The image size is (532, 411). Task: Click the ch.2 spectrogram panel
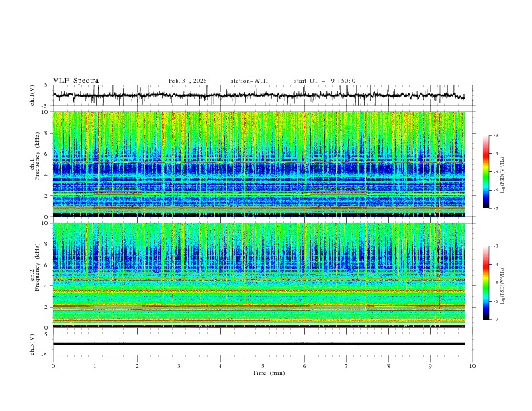coord(259,275)
